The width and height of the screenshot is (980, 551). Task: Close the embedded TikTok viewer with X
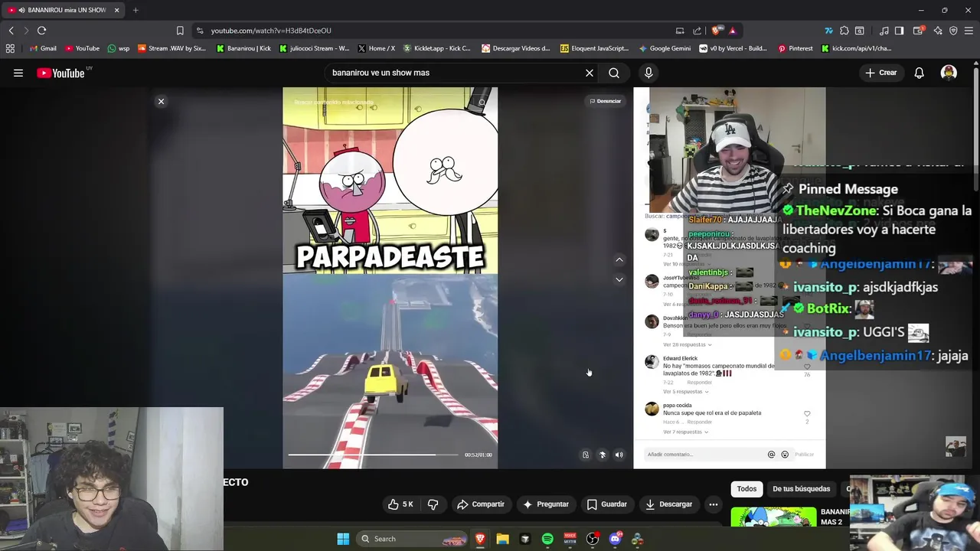[x=161, y=101]
